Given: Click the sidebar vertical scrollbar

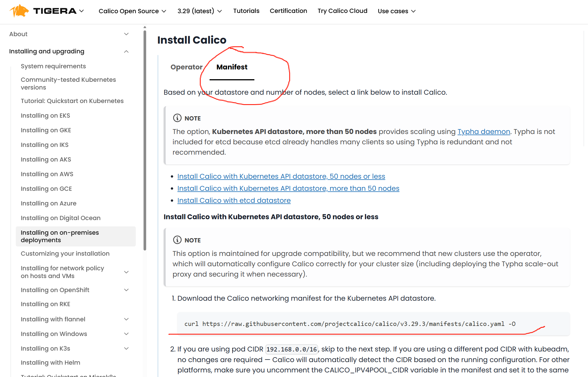Looking at the screenshot, I should tap(145, 141).
